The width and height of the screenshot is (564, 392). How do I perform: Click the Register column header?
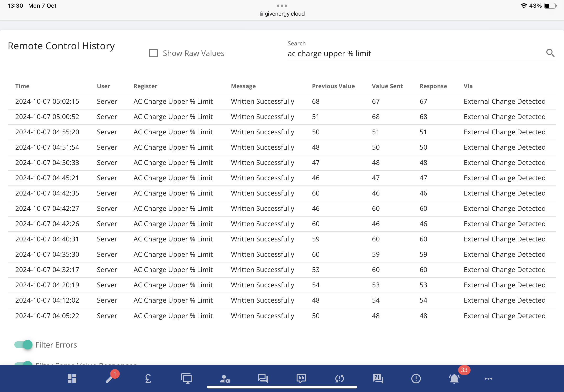point(145,86)
